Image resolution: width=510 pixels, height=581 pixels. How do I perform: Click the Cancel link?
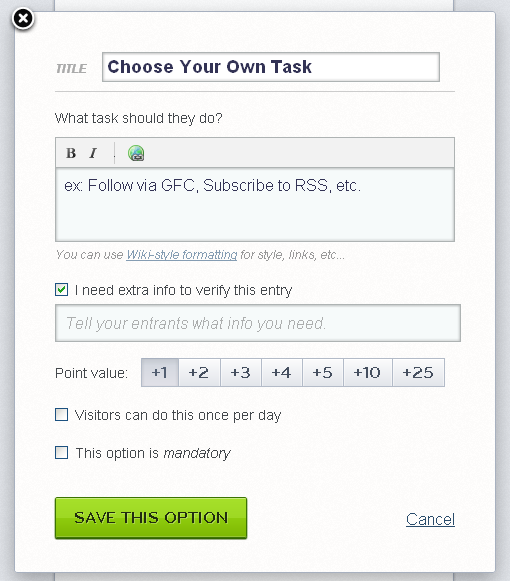pos(430,519)
